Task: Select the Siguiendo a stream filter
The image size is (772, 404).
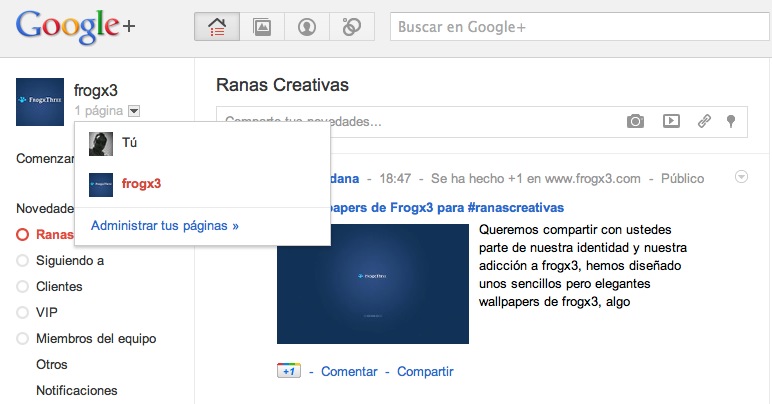Action: (x=70, y=261)
